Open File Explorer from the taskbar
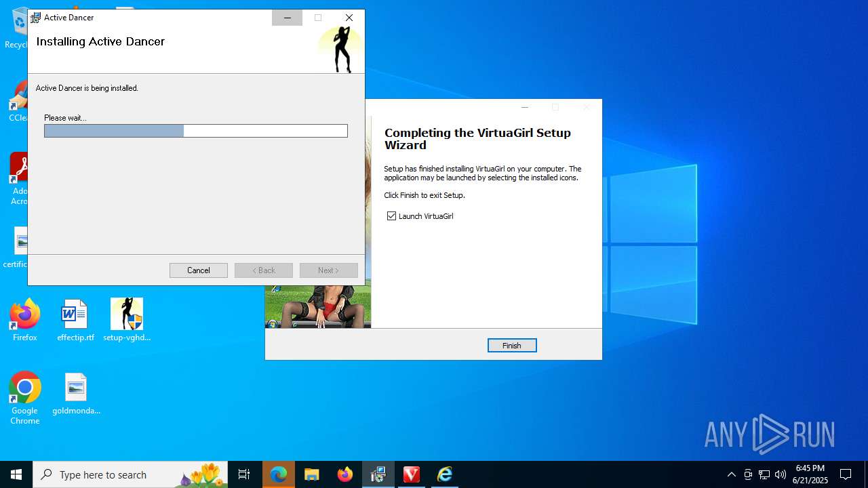Image resolution: width=868 pixels, height=488 pixels. click(312, 474)
